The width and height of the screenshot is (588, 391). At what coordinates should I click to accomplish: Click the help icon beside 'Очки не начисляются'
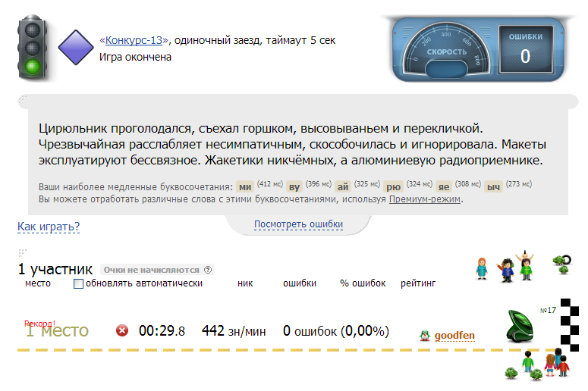coord(208,270)
